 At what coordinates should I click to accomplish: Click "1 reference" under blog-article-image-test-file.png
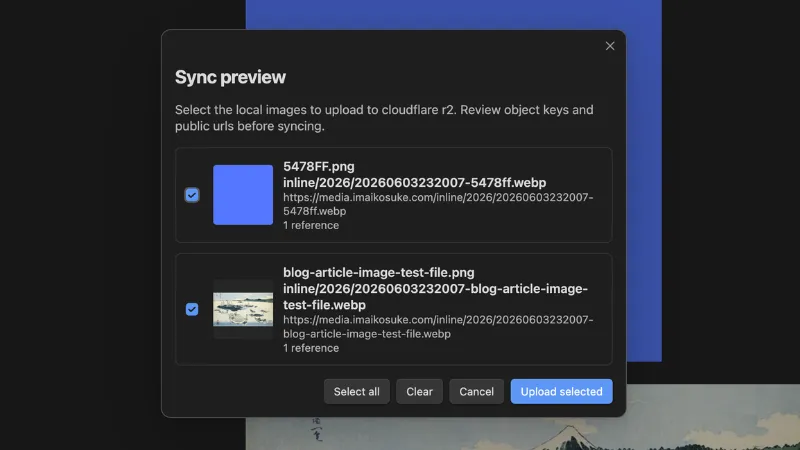tap(311, 348)
